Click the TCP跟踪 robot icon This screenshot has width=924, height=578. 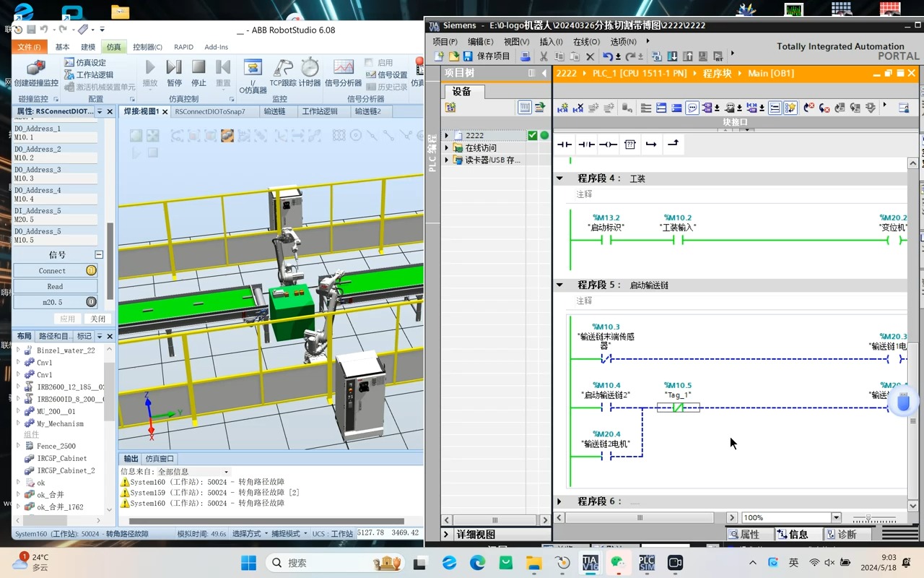pyautogui.click(x=283, y=73)
